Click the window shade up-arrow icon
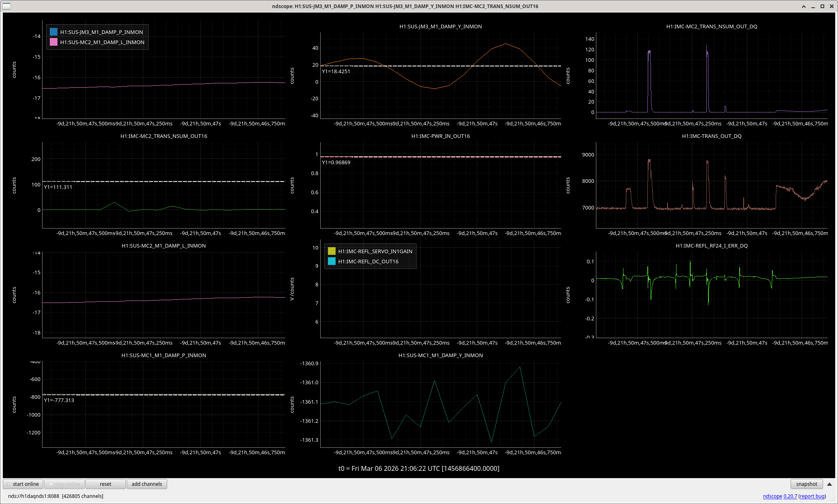The height and width of the screenshot is (504, 838). tap(804, 6)
